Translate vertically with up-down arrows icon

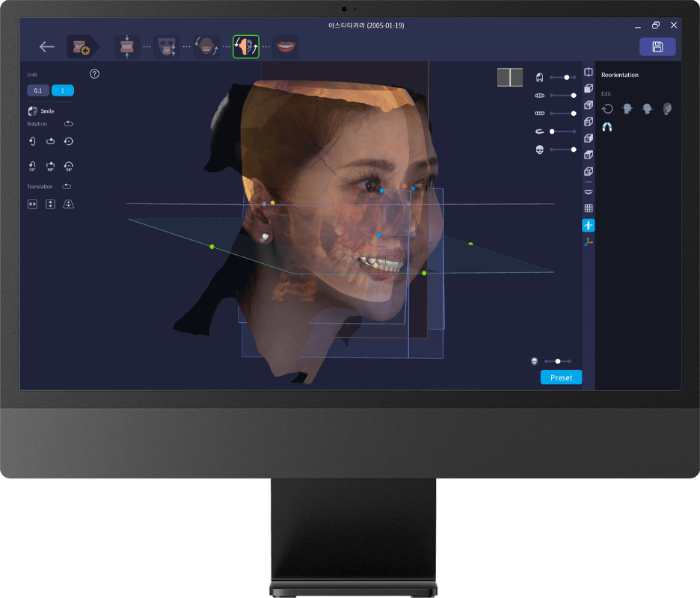[50, 204]
